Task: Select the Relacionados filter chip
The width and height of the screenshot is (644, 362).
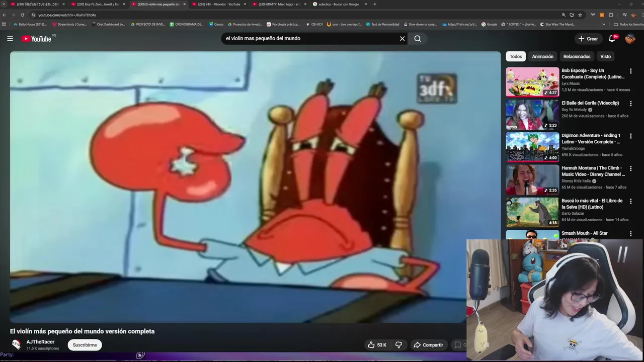Action: [x=577, y=56]
